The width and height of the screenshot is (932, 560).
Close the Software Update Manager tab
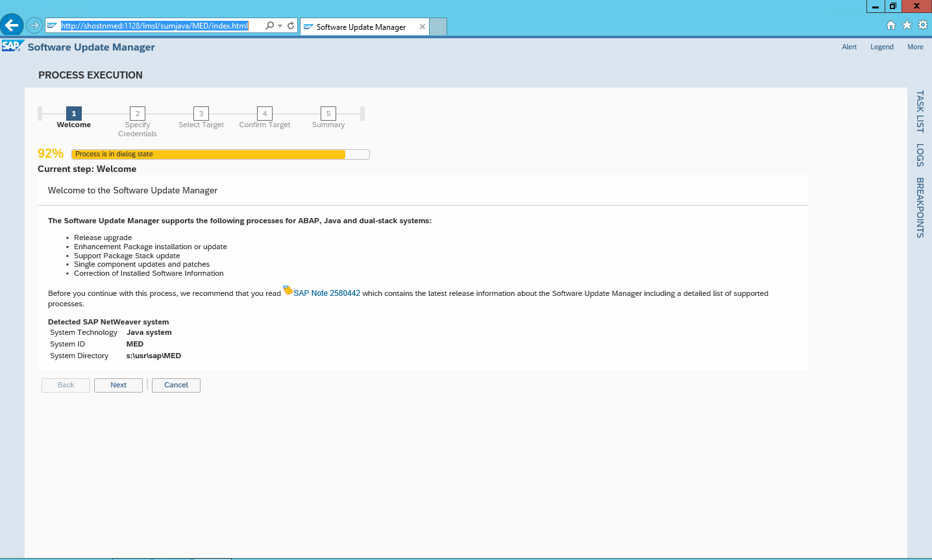click(423, 27)
